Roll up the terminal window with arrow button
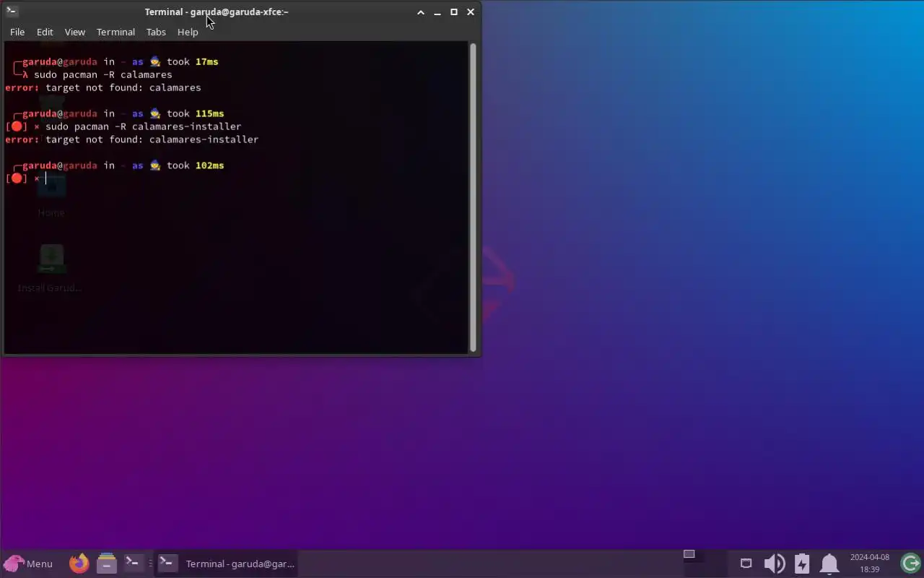924x578 pixels. 421,12
